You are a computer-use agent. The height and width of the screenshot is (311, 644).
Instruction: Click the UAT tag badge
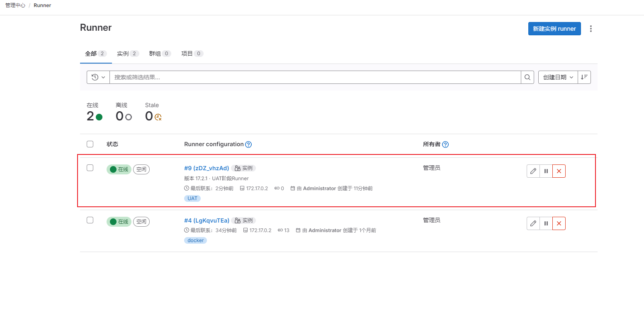192,198
